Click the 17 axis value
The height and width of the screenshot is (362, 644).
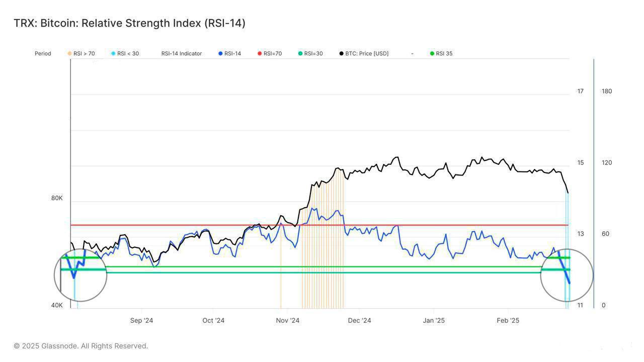[581, 91]
